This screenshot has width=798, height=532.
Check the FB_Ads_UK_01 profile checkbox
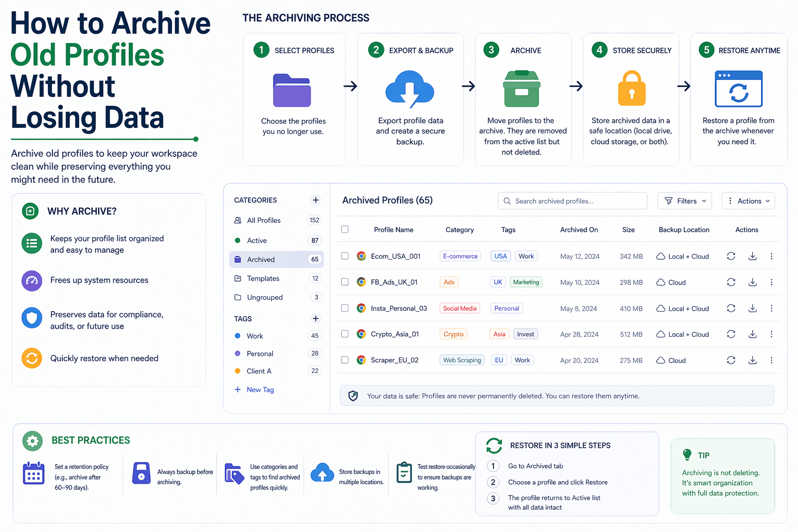pyautogui.click(x=345, y=282)
